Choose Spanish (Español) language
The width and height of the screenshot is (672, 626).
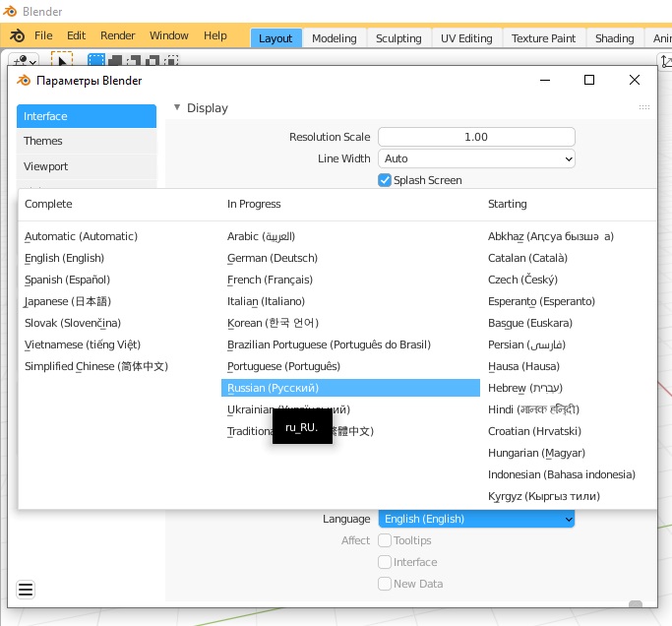[x=67, y=280]
